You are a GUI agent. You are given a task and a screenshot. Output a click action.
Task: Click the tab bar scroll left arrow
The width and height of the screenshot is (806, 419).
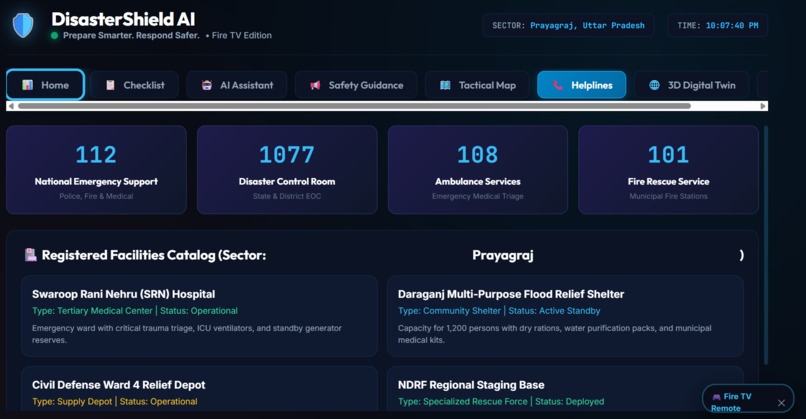click(x=11, y=106)
